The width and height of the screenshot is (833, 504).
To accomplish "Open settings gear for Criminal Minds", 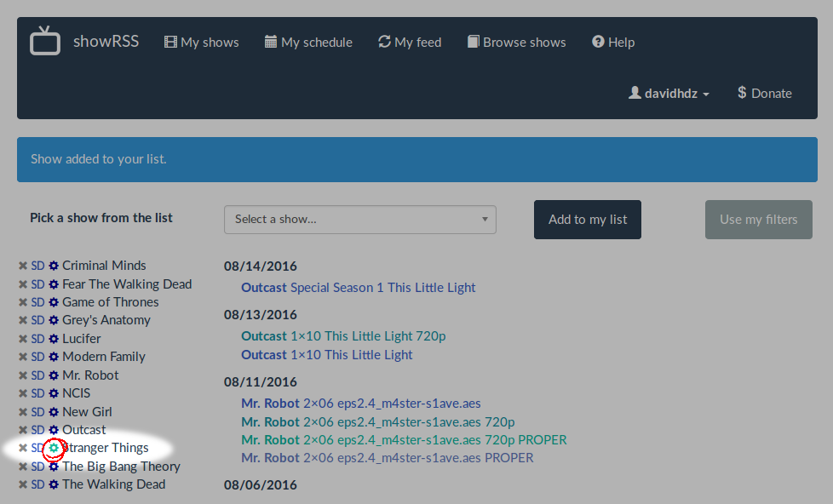I will 54,266.
